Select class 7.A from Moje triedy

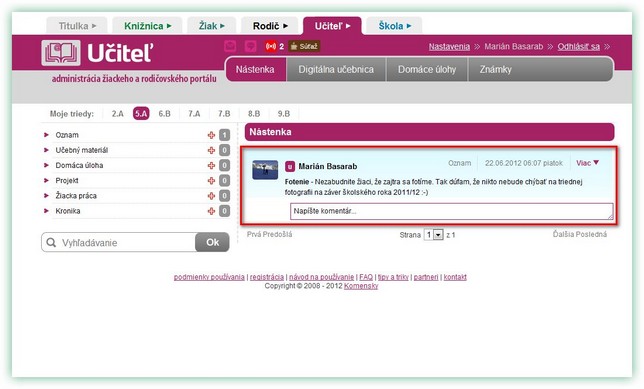(x=194, y=114)
